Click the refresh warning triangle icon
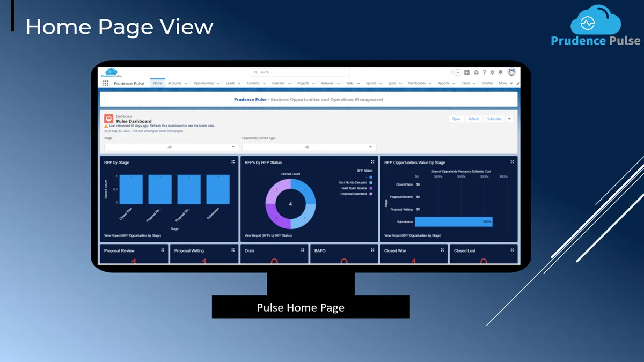The image size is (644, 362). click(106, 125)
